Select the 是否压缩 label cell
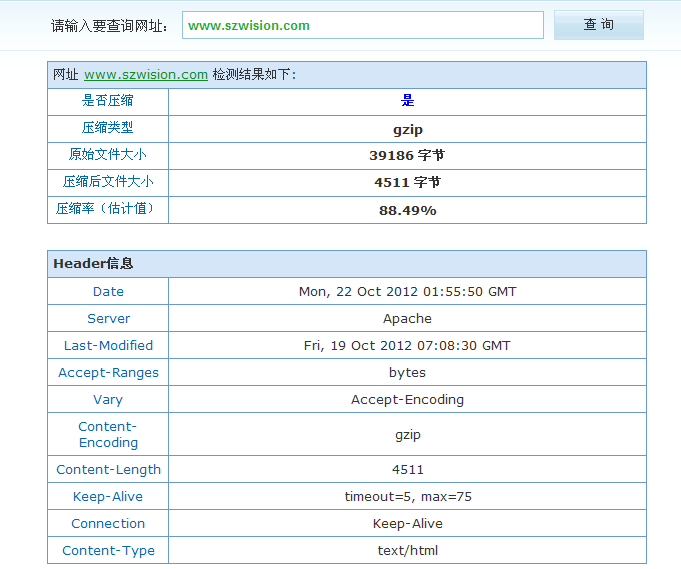 click(x=108, y=101)
